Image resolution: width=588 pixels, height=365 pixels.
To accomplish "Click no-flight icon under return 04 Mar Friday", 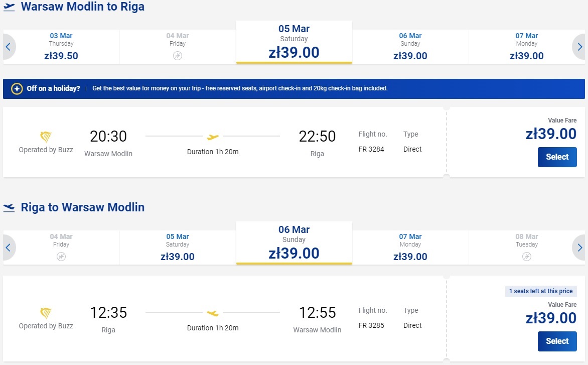I will point(61,257).
